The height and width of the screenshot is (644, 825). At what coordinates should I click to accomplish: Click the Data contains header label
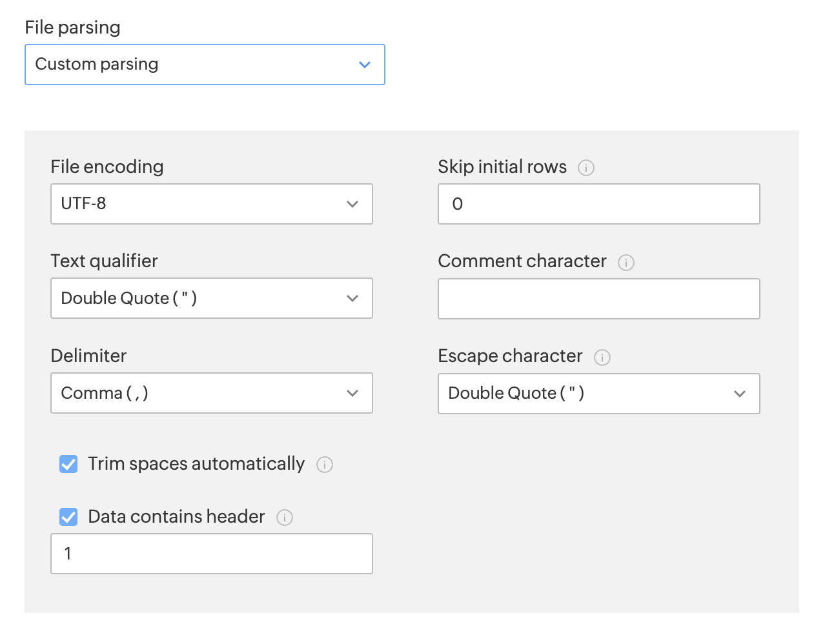point(176,517)
